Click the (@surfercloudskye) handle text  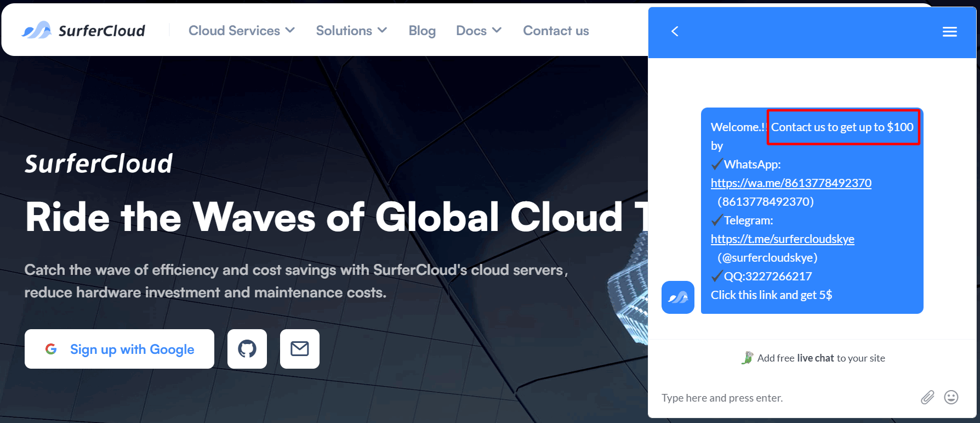click(767, 258)
